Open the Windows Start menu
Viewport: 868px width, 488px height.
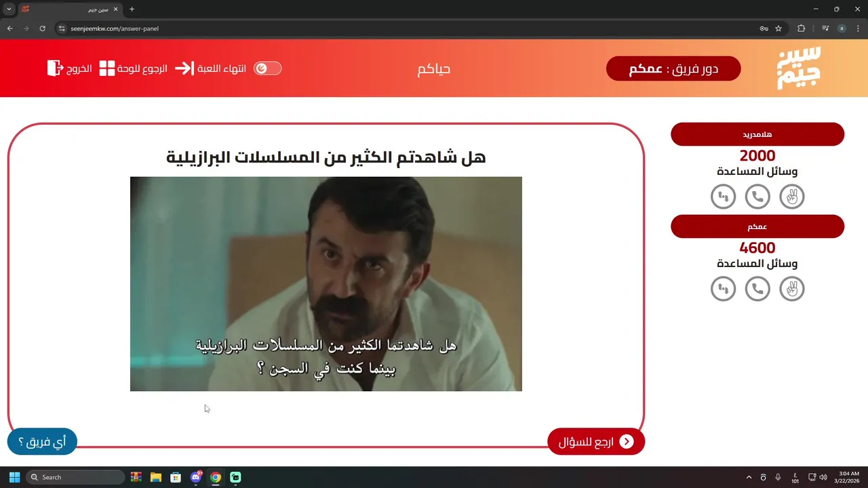tap(14, 477)
